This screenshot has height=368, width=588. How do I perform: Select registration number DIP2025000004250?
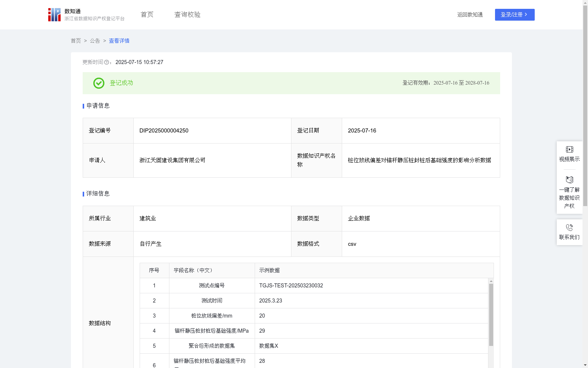164,131
